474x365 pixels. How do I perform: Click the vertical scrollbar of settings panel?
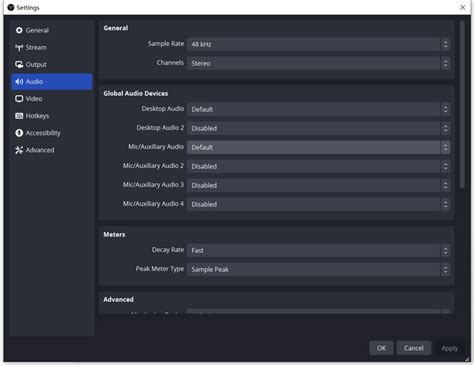tap(462, 105)
